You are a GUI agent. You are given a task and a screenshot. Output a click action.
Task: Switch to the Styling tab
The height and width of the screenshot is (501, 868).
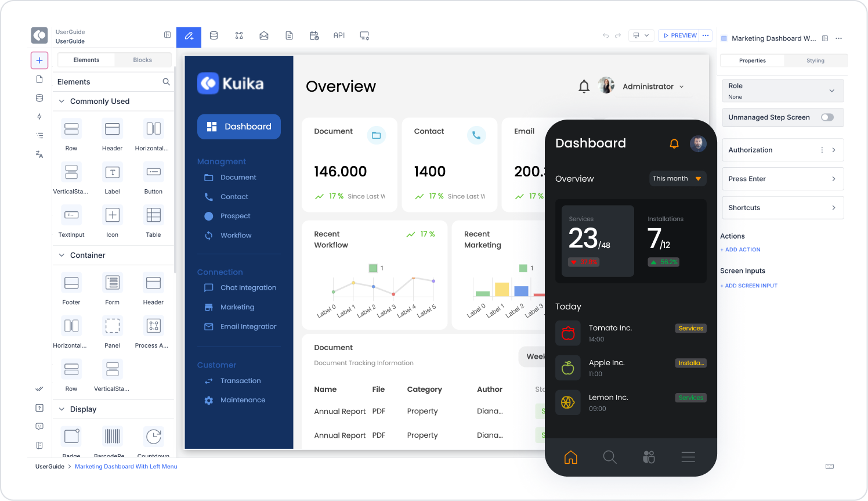(815, 60)
